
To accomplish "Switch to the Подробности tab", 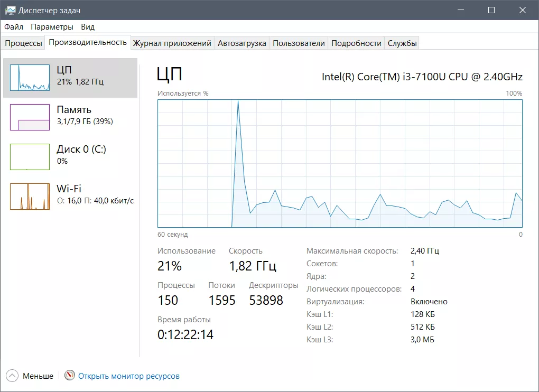I will click(356, 43).
